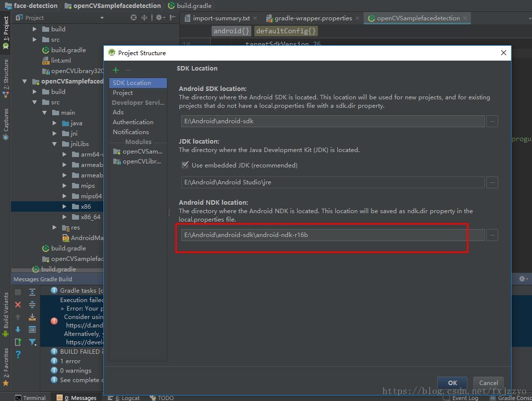532x401 pixels.
Task: Click the expand all icon in Messages panel
Action: click(x=32, y=292)
